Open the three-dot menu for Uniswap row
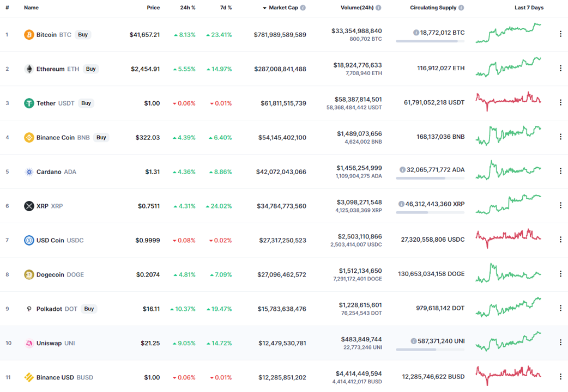The image size is (568, 392). [560, 342]
